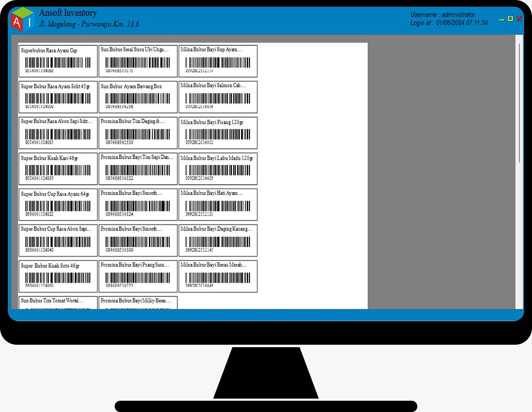Click the Ansoft Inventory title text
532x412 pixels.
click(x=68, y=13)
